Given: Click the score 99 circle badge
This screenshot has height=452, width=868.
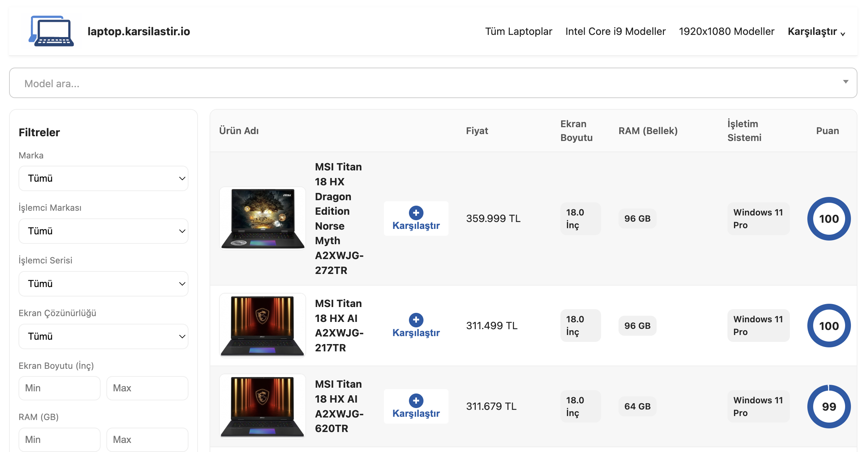Looking at the screenshot, I should click(828, 406).
